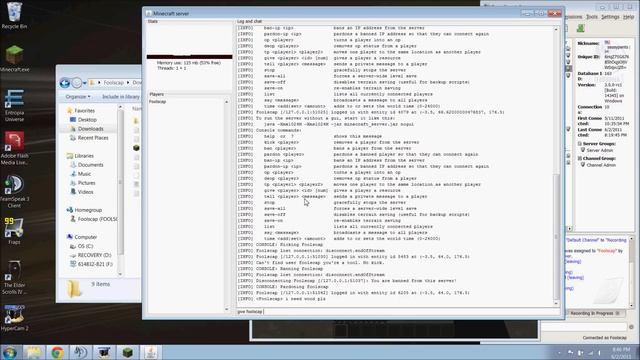640x360 pixels.
Task: Collapse the Server Groups section in TeamSpeak
Action: pos(580,144)
